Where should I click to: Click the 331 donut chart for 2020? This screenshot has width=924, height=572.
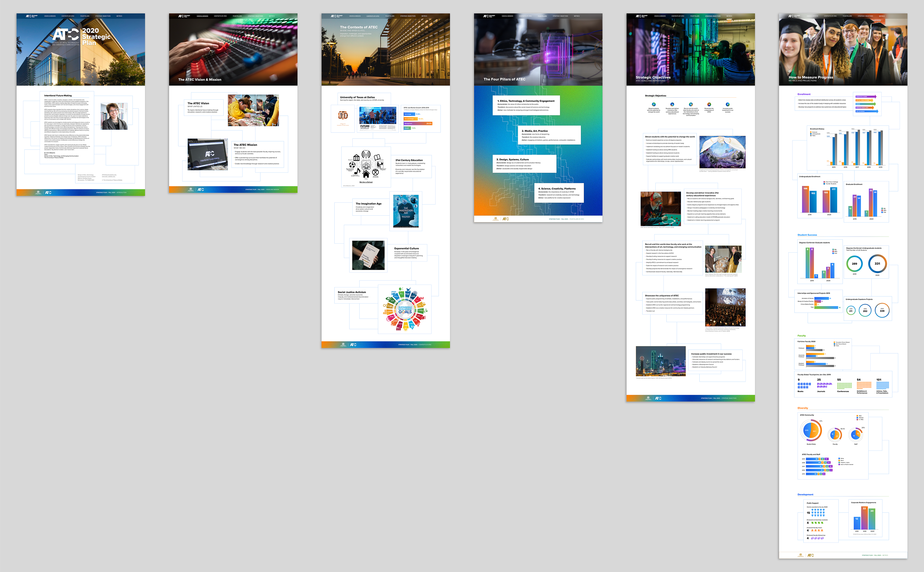tap(878, 264)
